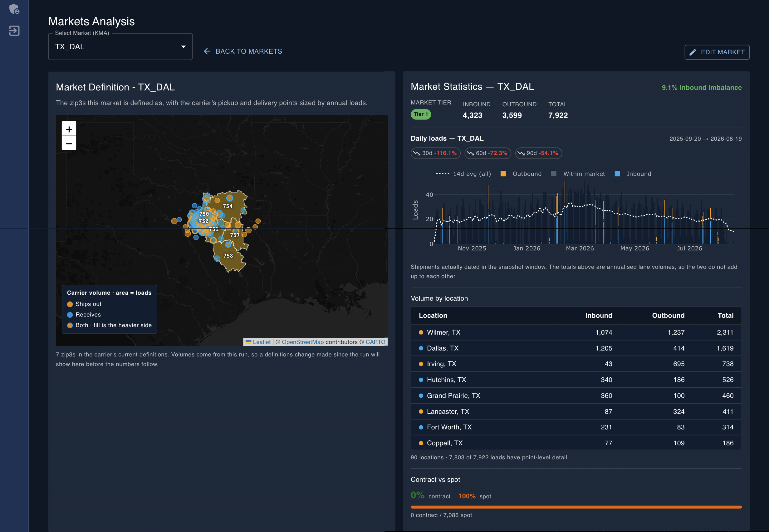Click the shield account icon in sidebar
The width and height of the screenshot is (769, 532).
pos(14,9)
